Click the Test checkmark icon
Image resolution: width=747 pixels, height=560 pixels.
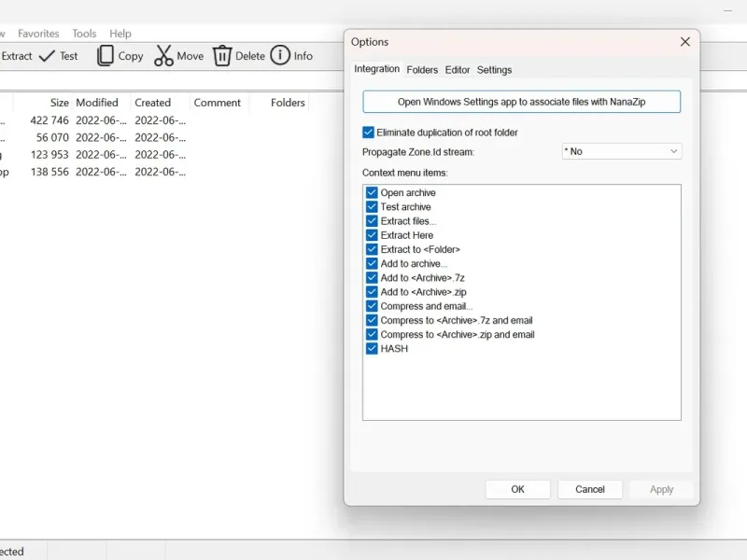pos(47,56)
